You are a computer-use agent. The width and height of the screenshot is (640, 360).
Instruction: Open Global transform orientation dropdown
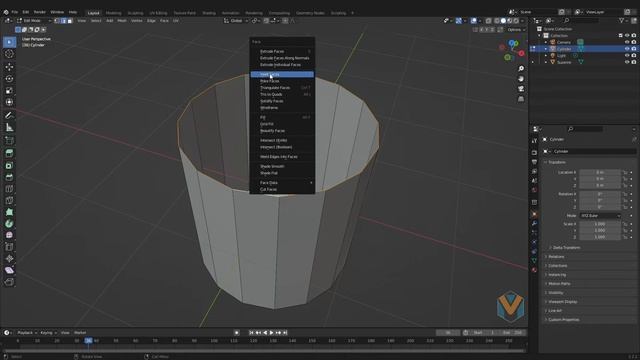coord(236,20)
